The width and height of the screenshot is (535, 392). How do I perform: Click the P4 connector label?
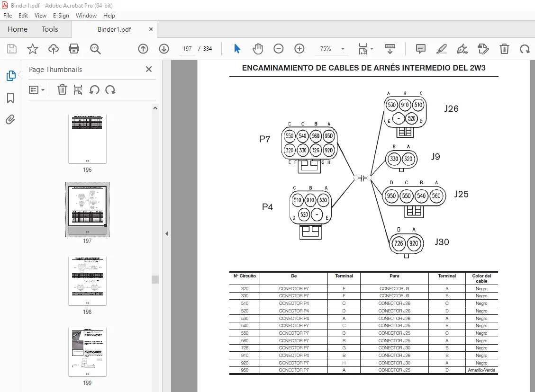(267, 207)
